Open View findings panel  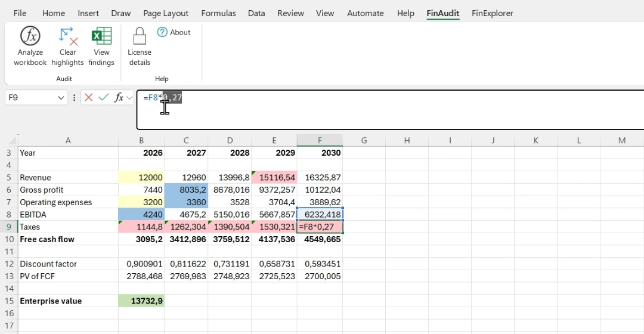point(101,46)
